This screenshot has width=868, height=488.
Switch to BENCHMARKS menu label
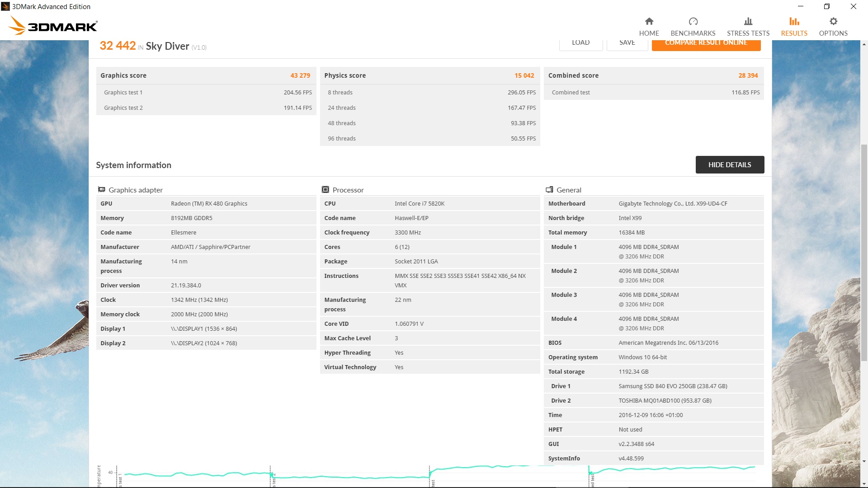click(x=693, y=33)
